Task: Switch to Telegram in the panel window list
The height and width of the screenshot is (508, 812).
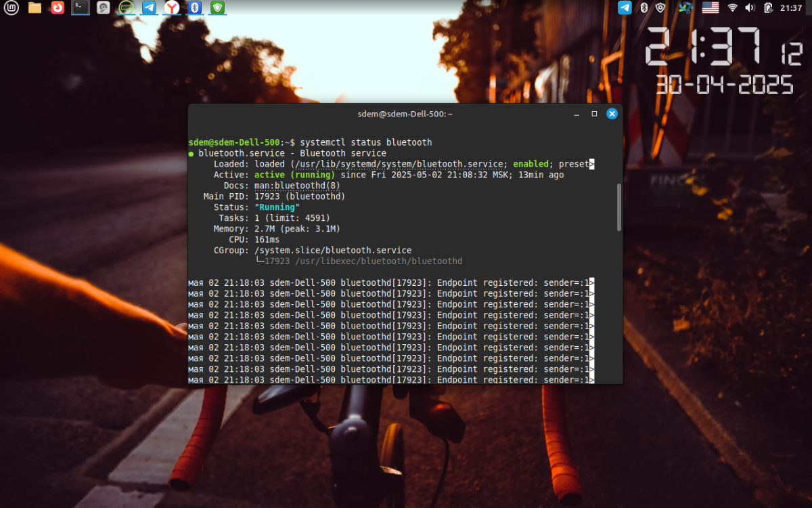Action: tap(149, 7)
